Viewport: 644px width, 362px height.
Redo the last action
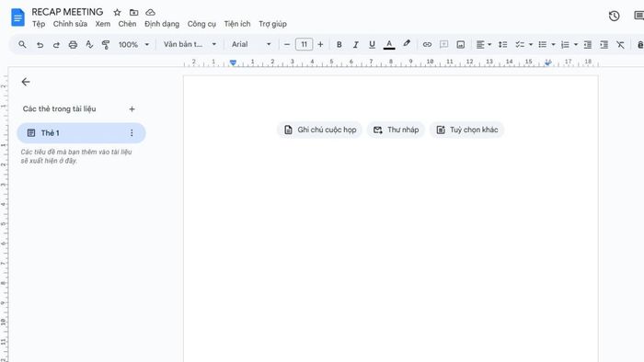click(x=56, y=45)
